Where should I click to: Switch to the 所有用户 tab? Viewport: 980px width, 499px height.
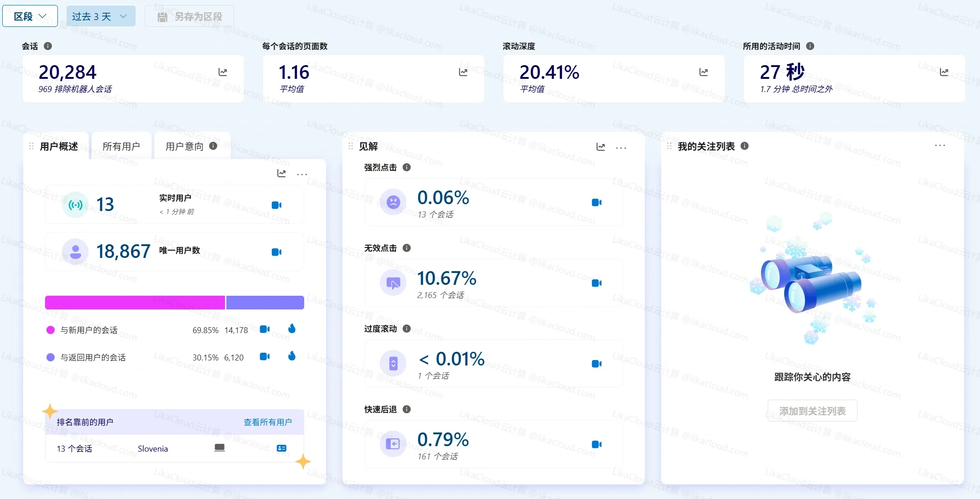click(x=121, y=146)
